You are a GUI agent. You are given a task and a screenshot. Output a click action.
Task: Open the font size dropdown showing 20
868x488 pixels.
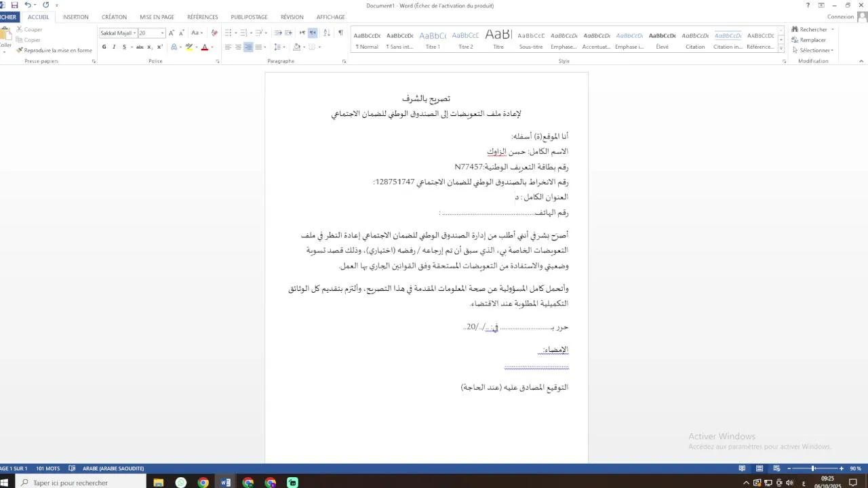point(162,33)
